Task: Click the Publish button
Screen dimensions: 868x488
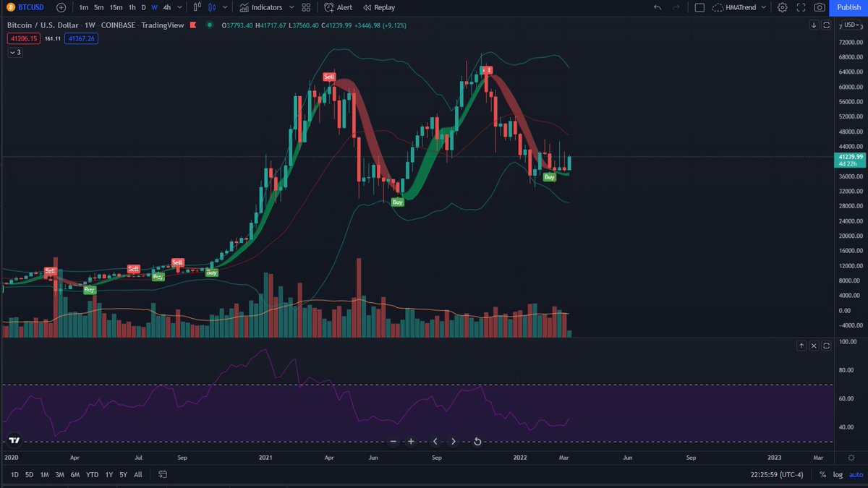Action: click(x=848, y=7)
